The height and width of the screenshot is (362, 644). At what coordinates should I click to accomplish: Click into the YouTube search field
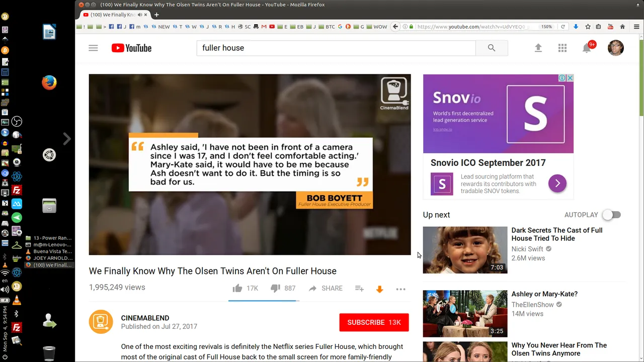tap(336, 48)
